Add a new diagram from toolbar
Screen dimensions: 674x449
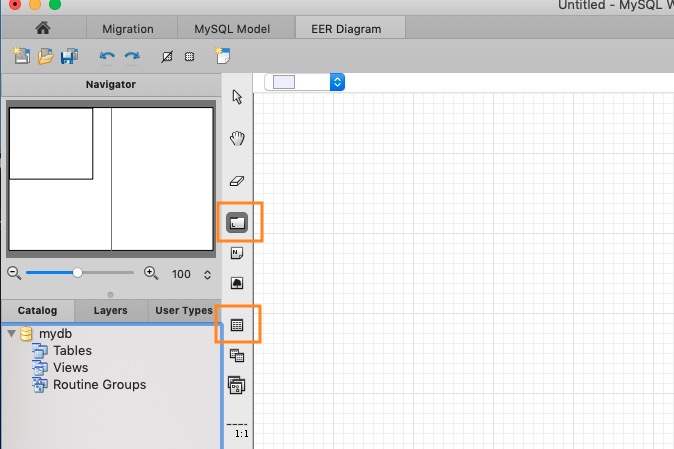(222, 56)
